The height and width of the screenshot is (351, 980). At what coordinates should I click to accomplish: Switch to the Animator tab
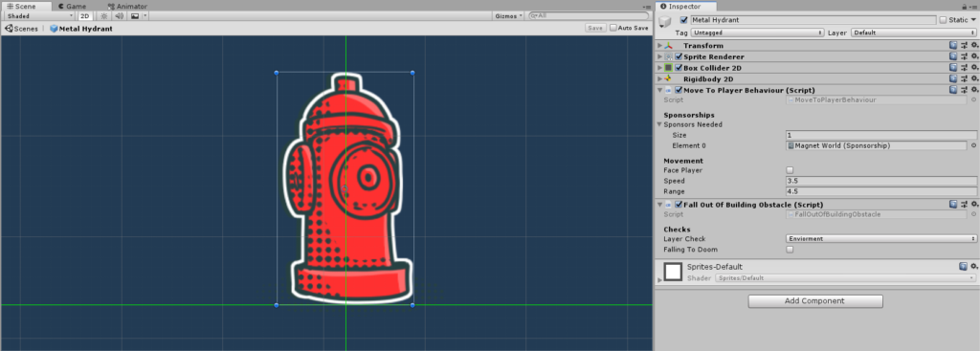[x=127, y=7]
